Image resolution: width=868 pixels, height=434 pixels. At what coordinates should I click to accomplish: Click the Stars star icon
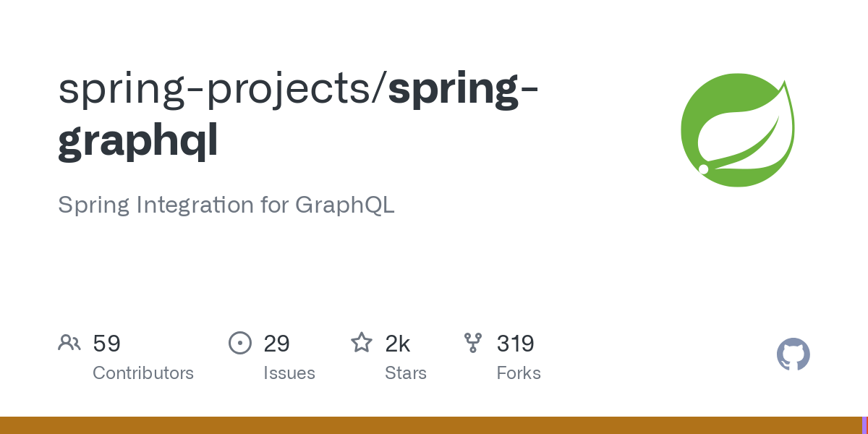362,342
